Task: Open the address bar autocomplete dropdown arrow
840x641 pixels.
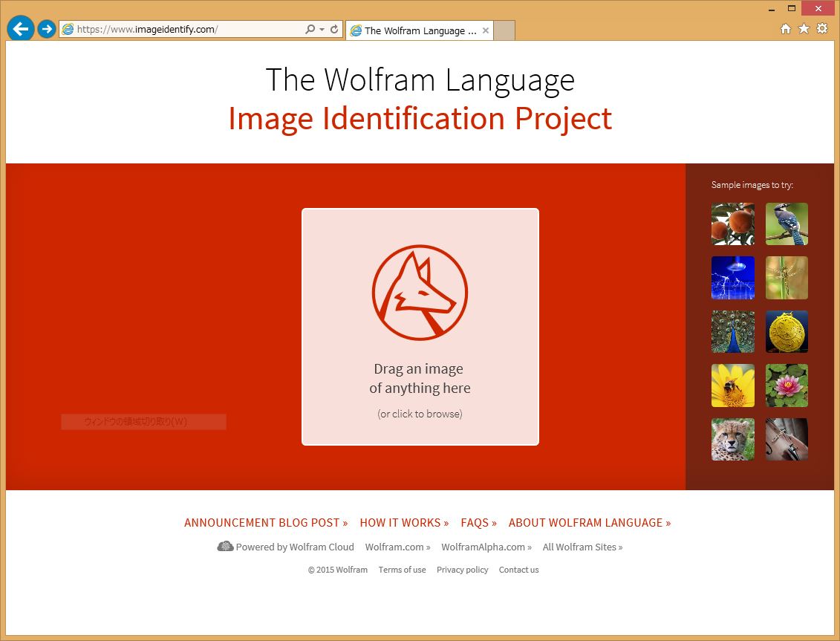Action: click(x=322, y=30)
